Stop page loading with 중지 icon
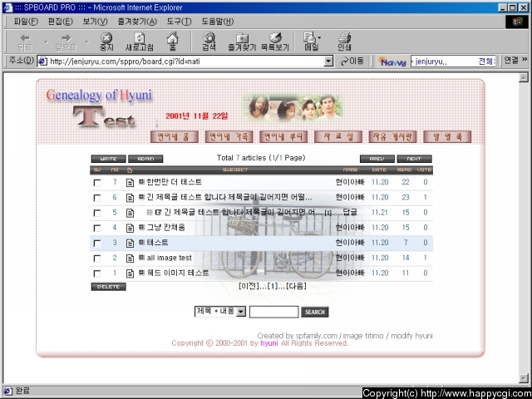This screenshot has width=532, height=399. coord(106,42)
